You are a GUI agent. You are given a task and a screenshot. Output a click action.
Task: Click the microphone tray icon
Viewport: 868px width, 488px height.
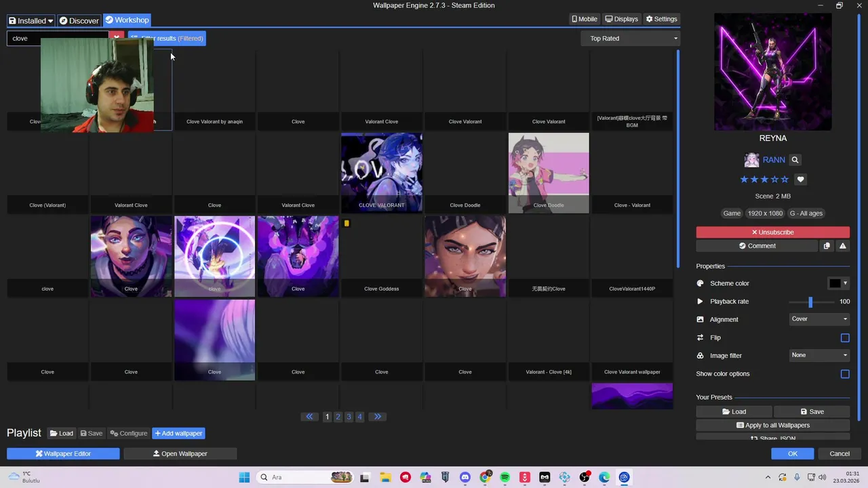pos(797,477)
